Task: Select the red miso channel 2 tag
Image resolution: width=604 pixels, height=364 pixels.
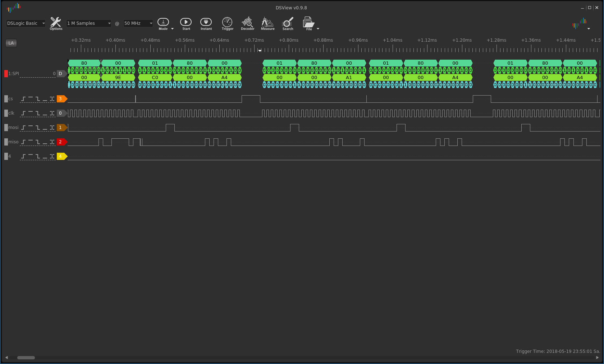Action: (x=62, y=142)
